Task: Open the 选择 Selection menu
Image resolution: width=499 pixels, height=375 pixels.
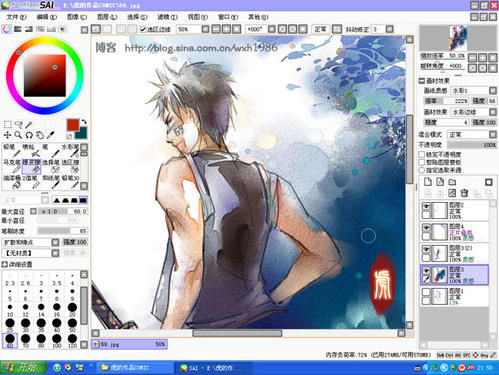Action: 137,17
